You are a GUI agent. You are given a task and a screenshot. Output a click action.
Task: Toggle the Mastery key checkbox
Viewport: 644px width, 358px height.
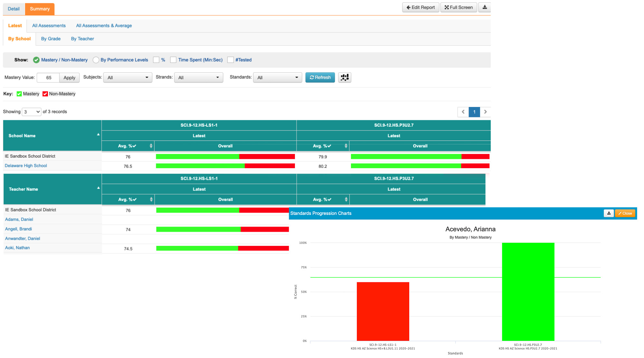19,94
